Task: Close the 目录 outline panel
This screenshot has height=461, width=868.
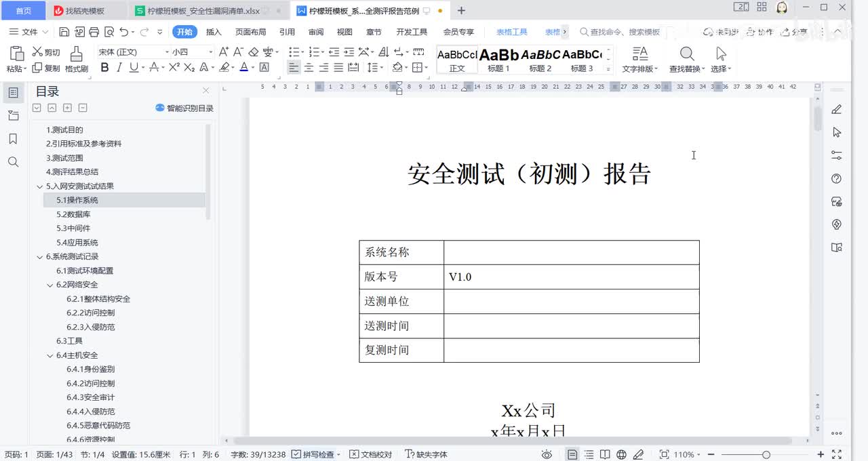Action: point(206,91)
